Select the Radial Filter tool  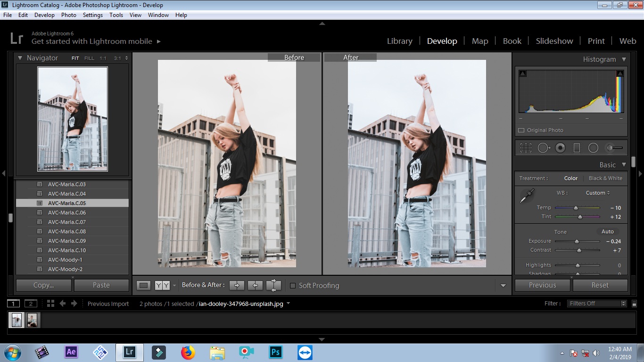(593, 148)
